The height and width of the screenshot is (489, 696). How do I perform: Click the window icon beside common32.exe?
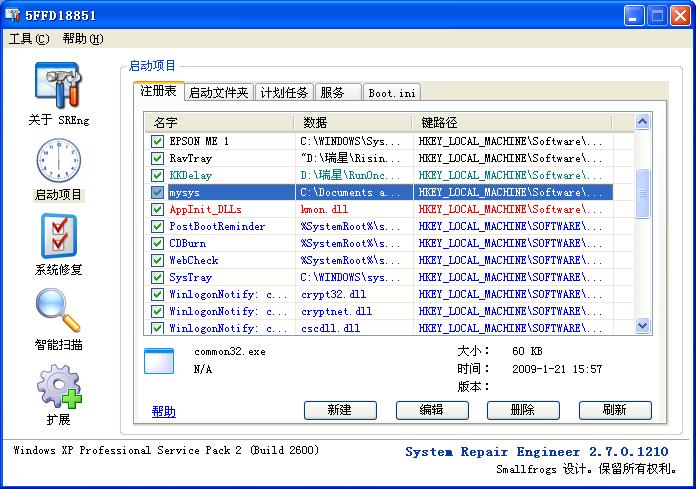[x=159, y=361]
